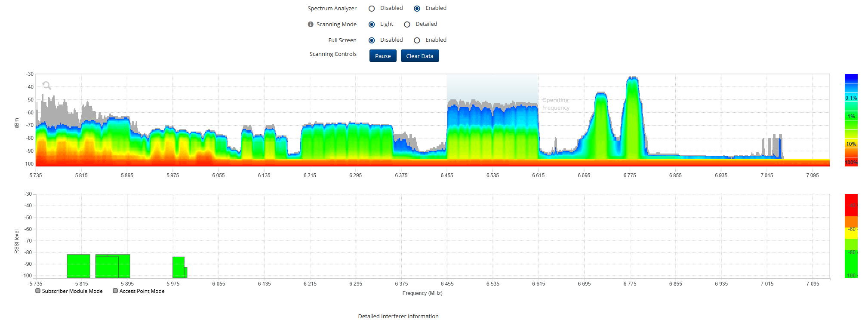
Task: Click the green RSSI bar near 5975 MHz
Action: tap(178, 267)
